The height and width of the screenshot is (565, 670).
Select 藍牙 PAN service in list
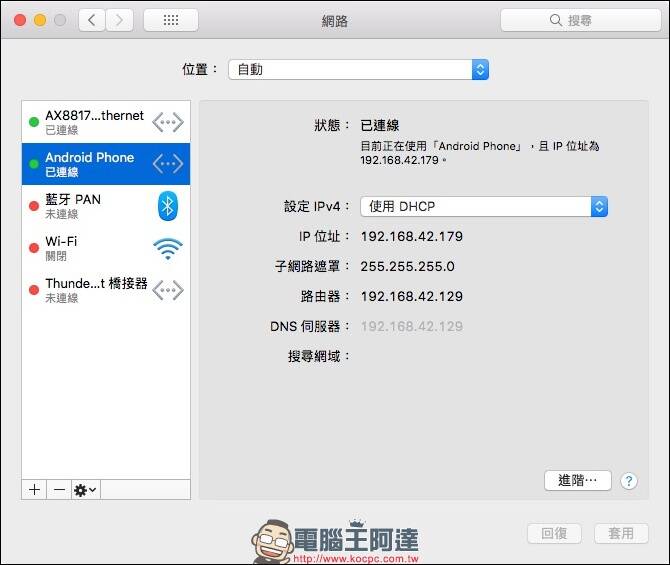[106, 206]
